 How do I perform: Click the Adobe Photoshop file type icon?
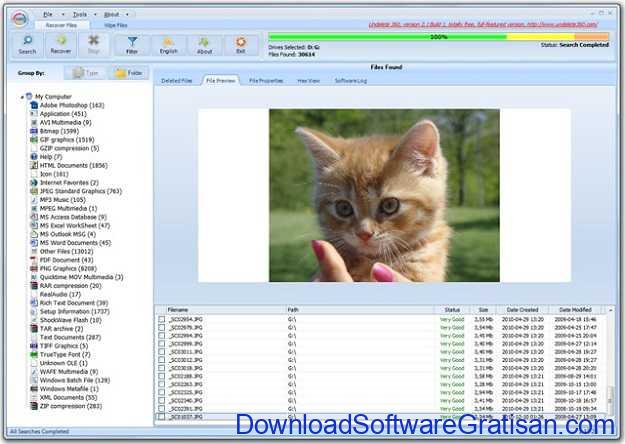coord(34,105)
